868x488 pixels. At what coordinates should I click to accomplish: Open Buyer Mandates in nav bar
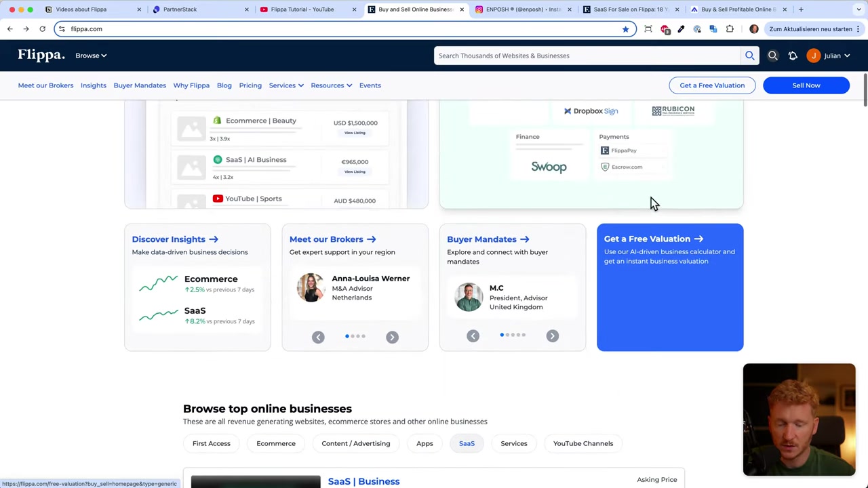point(140,85)
